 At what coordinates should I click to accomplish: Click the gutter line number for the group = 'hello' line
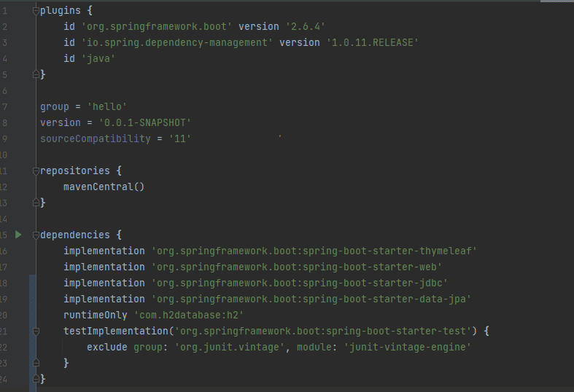pos(4,106)
